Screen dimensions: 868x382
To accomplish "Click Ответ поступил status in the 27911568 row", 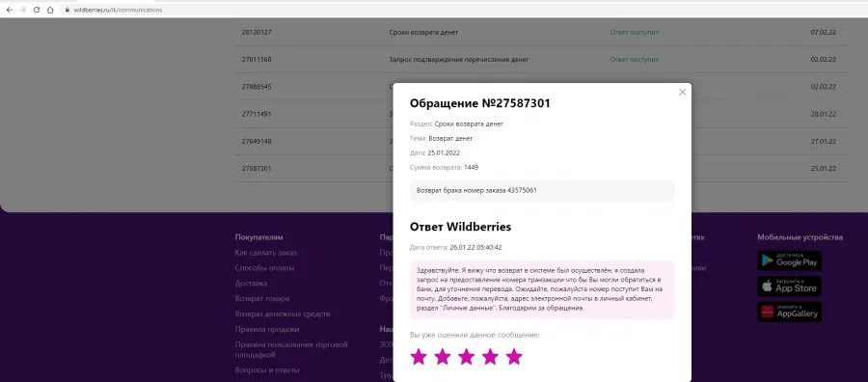I will (x=635, y=59).
